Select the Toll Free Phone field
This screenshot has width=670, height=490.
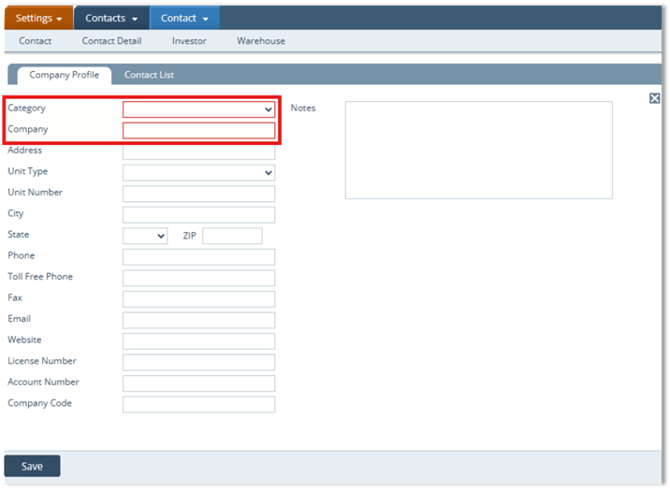[x=198, y=278]
